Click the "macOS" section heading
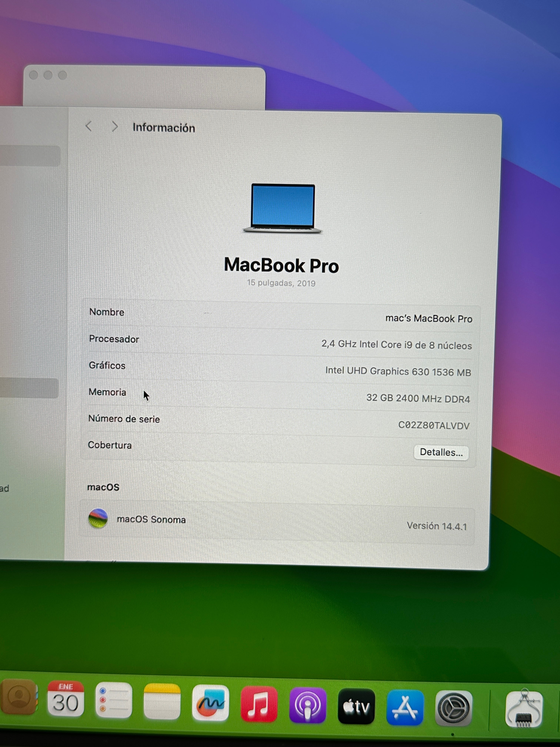This screenshot has width=560, height=747. (103, 487)
